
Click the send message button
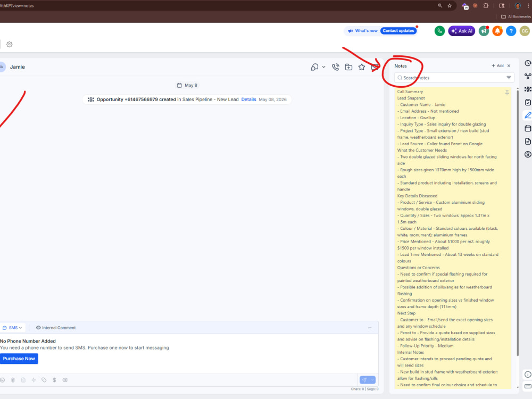click(x=364, y=380)
